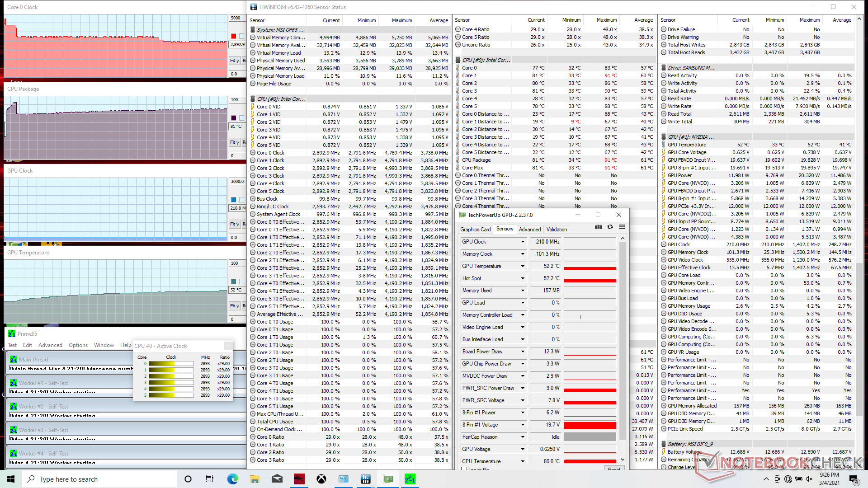Switch to the Graphics Card tab

(x=475, y=230)
